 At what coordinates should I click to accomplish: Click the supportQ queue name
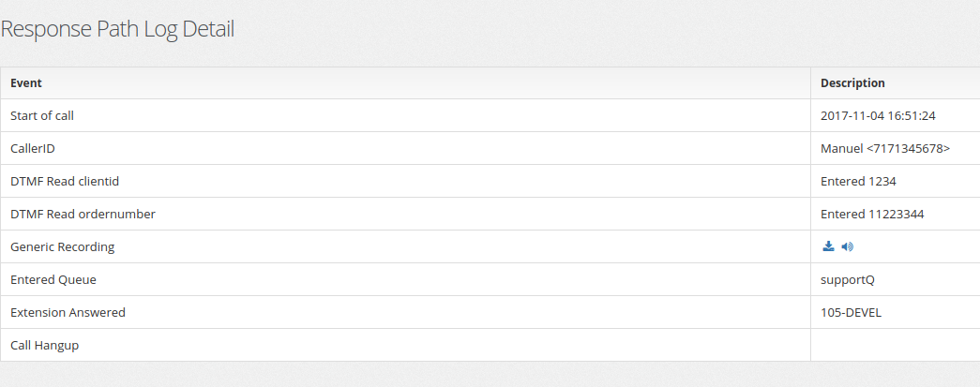[x=848, y=279]
